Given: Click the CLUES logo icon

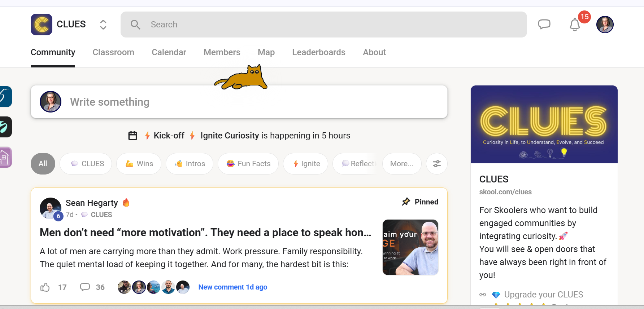Looking at the screenshot, I should tap(42, 25).
